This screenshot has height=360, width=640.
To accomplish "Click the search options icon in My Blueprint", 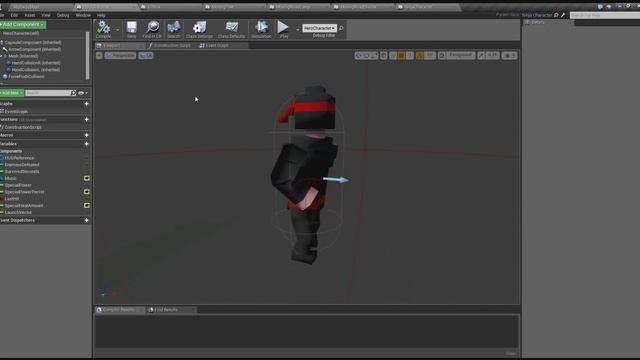I will [x=73, y=93].
